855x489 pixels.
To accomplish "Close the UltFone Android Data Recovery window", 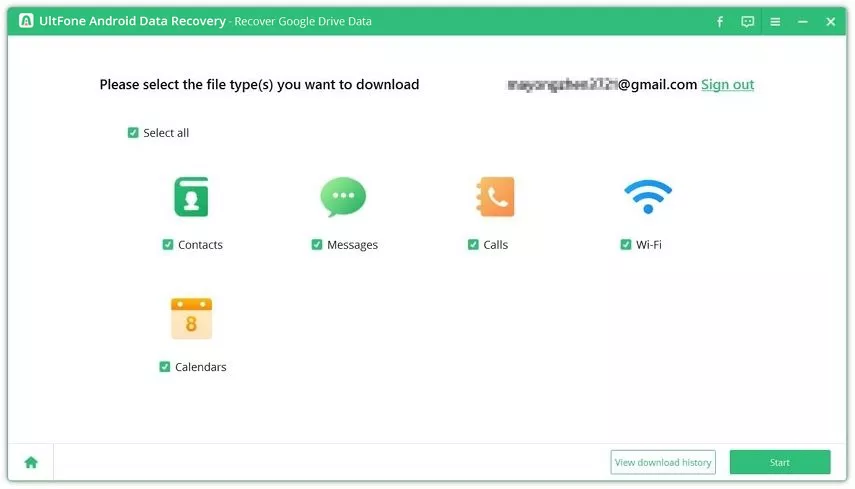I will tap(830, 22).
